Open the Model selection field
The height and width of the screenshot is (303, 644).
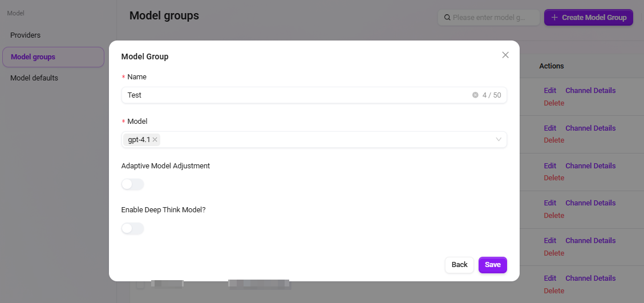[x=314, y=139]
